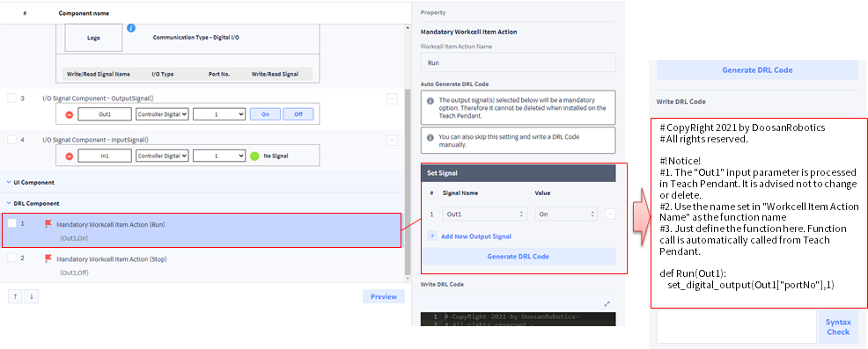Remove Out1 signal with red minus icon
The height and width of the screenshot is (349, 868).
coord(70,114)
